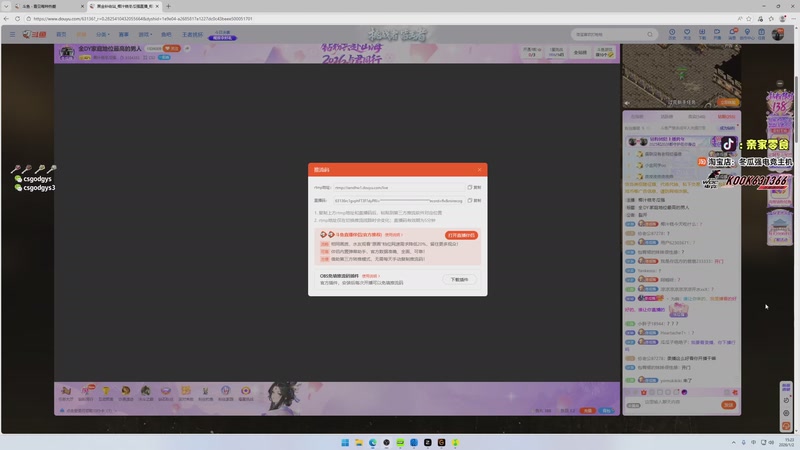Select the last round gift icon in bottom bar
This screenshot has height=450, width=800.
point(246,392)
